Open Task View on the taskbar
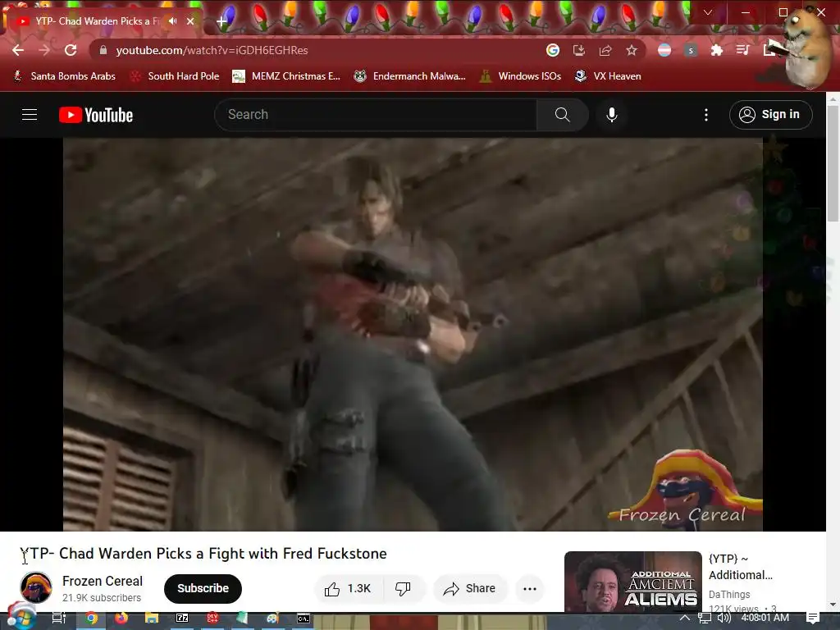840x630 pixels. (59, 619)
